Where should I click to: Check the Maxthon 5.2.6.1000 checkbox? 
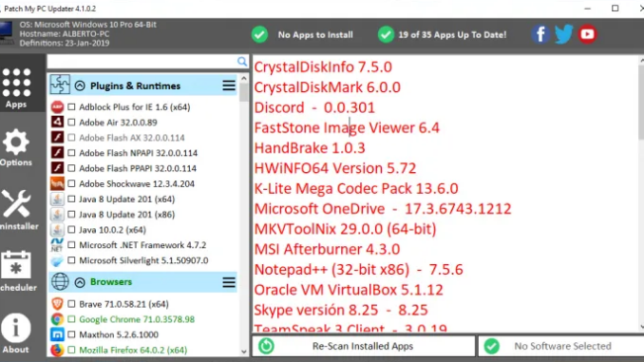71,334
